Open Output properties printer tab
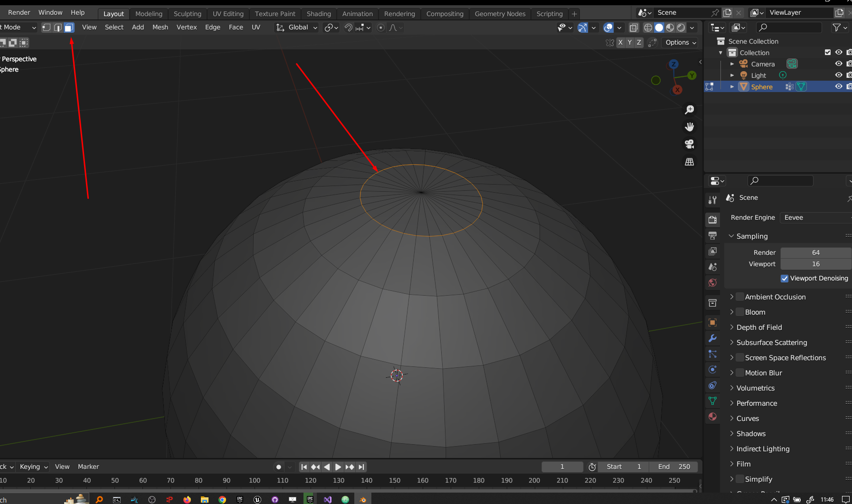 [712, 235]
